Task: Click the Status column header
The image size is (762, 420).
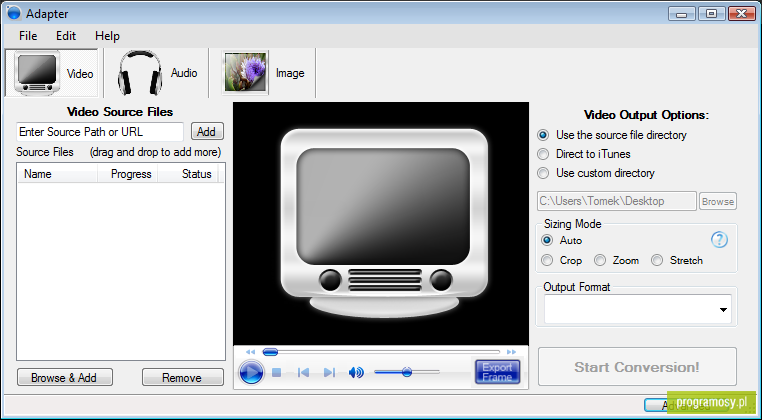Action: coord(188,174)
